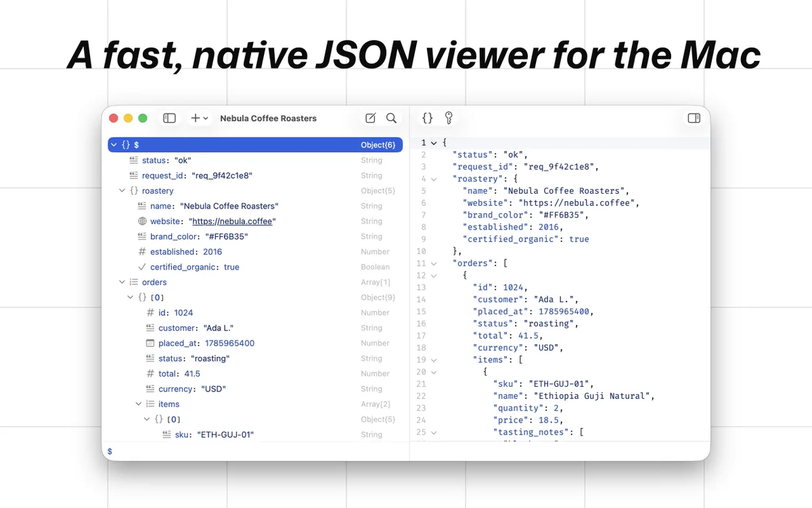Click hash icon beside established
812x508 pixels.
pos(142,252)
